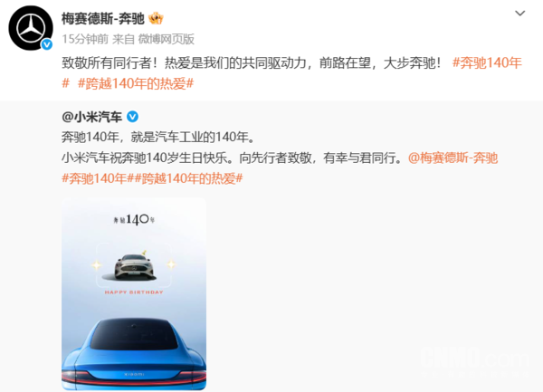This screenshot has width=543, height=392.
Task: Click the white Mercedes car in the poster
Action: click(x=134, y=267)
